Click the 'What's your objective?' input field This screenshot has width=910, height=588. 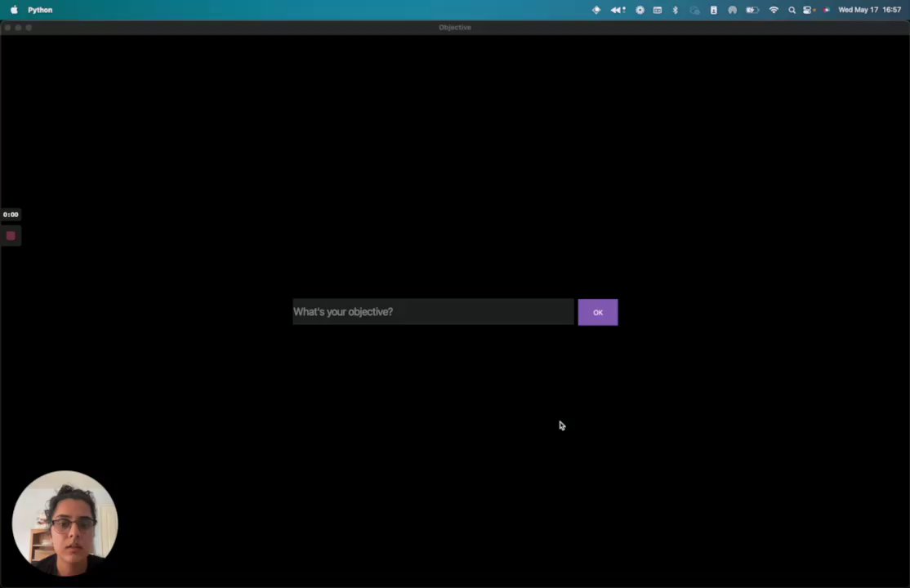click(x=433, y=312)
